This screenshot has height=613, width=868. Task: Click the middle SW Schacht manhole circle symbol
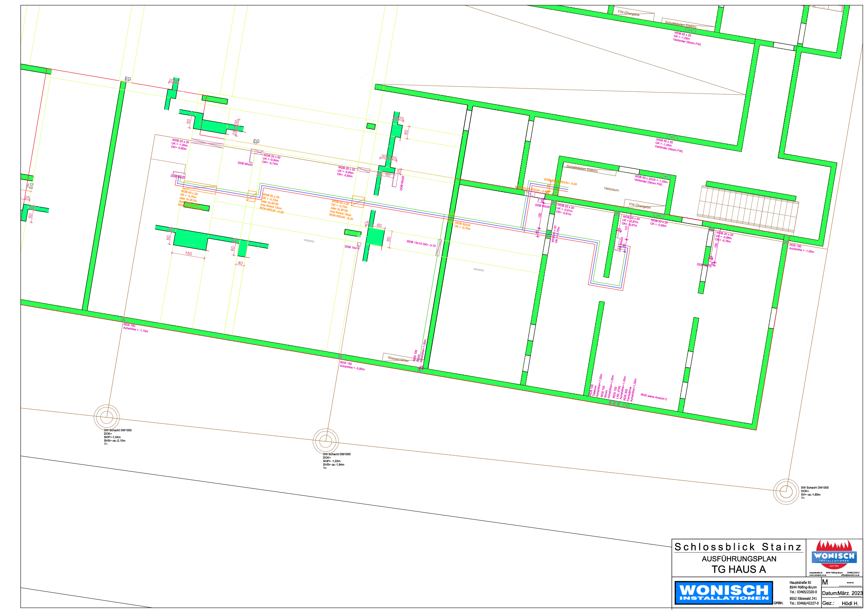click(325, 441)
